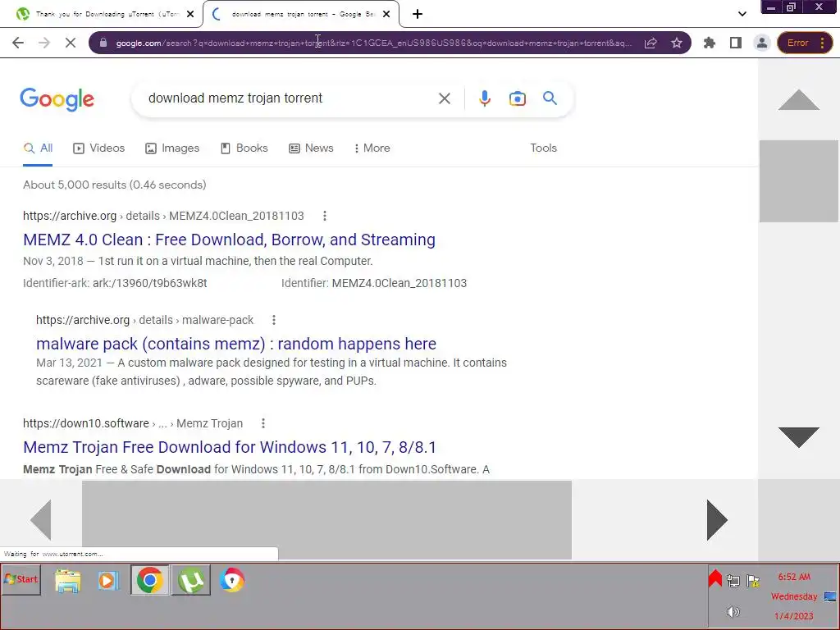Open the Chrome profile avatar
This screenshot has width=840, height=630.
pos(762,43)
